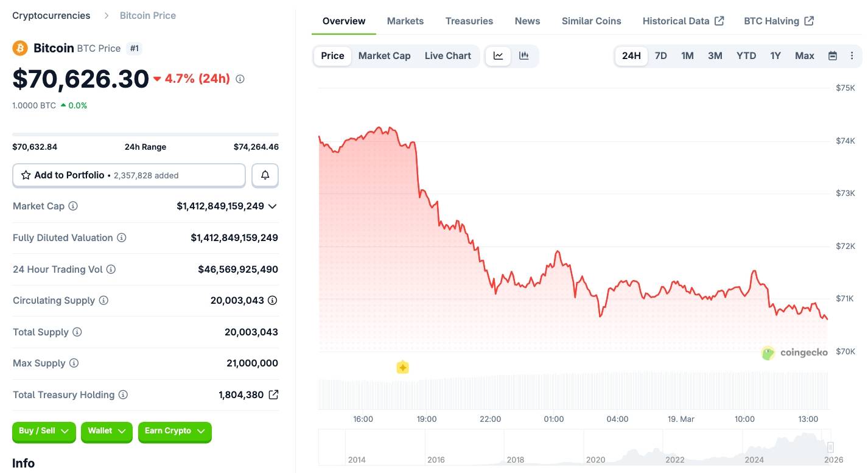Go back via the Cryptocurrencies breadcrumb link

(51, 15)
